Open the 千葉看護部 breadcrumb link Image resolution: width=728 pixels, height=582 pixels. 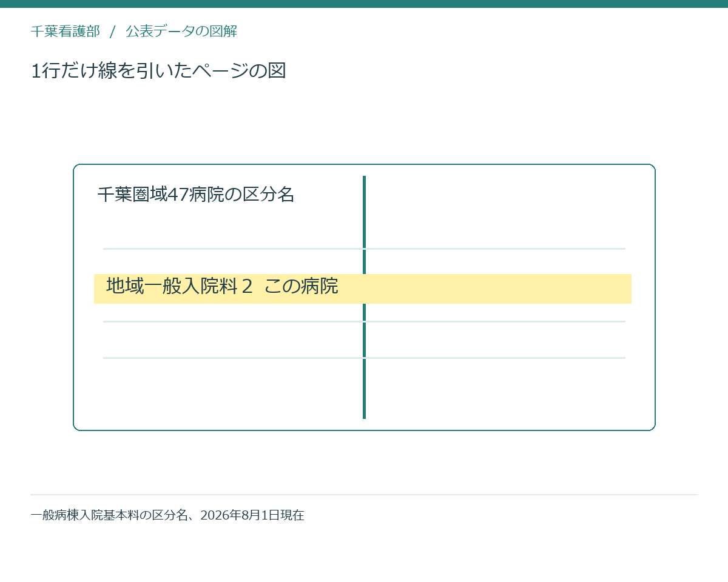[66, 32]
